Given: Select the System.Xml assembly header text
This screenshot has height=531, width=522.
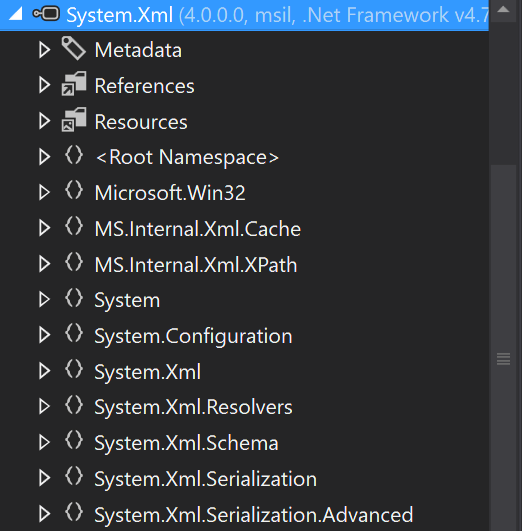Looking at the screenshot, I should [277, 15].
